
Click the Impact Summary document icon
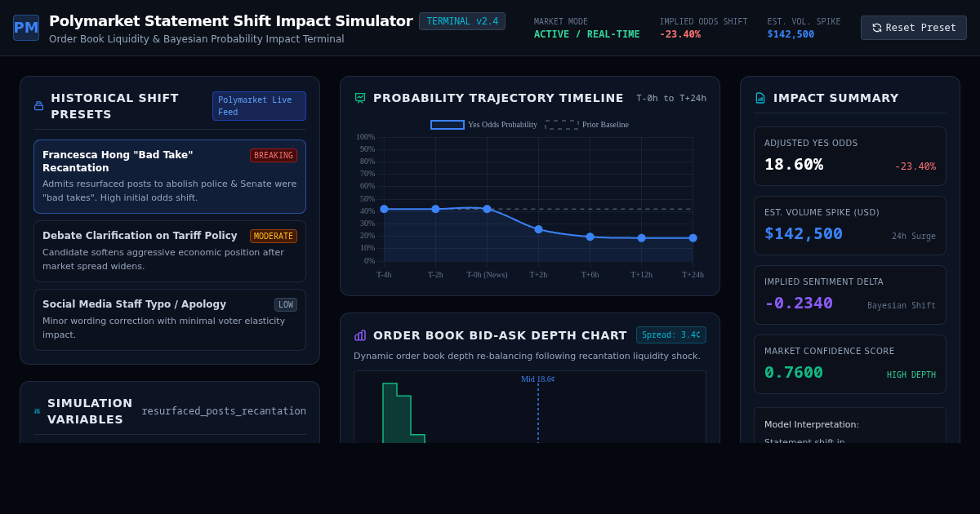pyautogui.click(x=760, y=98)
